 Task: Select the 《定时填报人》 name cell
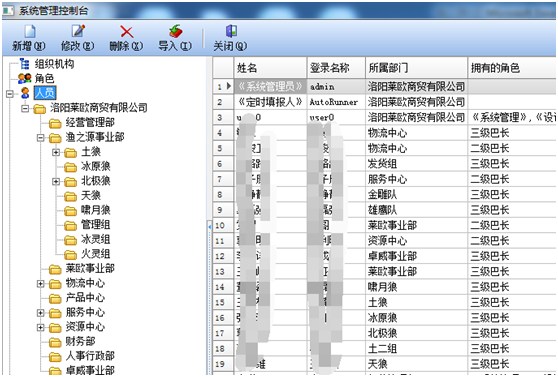[x=270, y=102]
